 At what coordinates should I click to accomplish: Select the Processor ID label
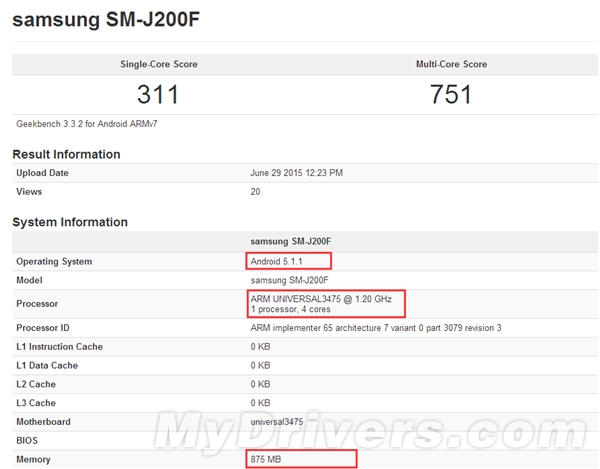[43, 328]
